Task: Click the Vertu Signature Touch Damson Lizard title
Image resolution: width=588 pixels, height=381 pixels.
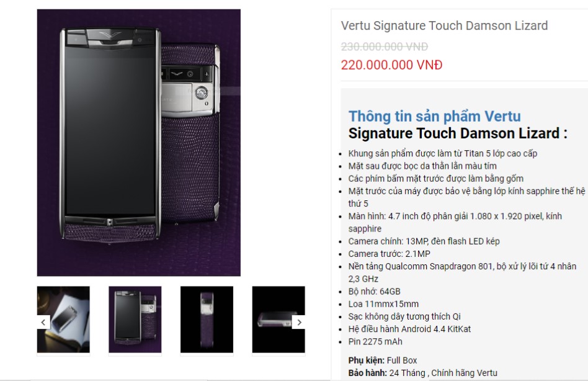Action: 444,25
